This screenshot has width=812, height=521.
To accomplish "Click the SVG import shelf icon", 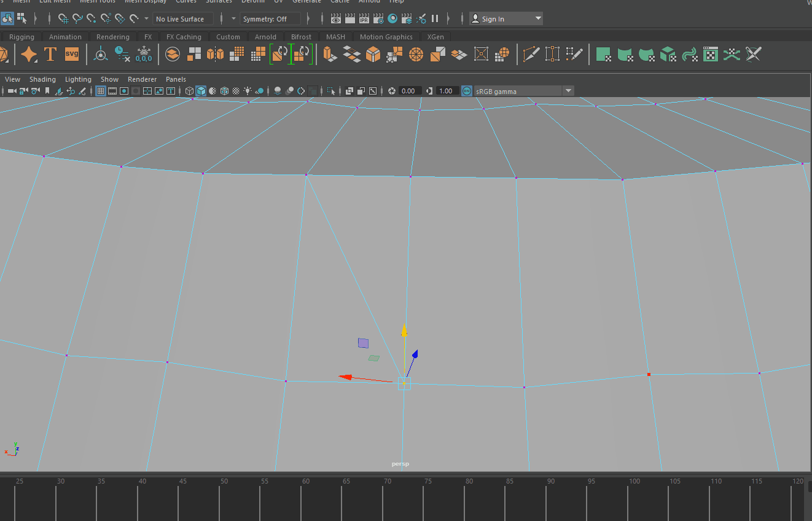I will click(x=72, y=55).
